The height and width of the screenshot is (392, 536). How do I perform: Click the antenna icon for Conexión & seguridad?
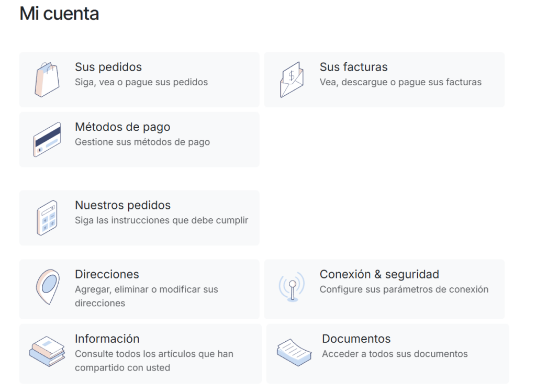pyautogui.click(x=292, y=287)
